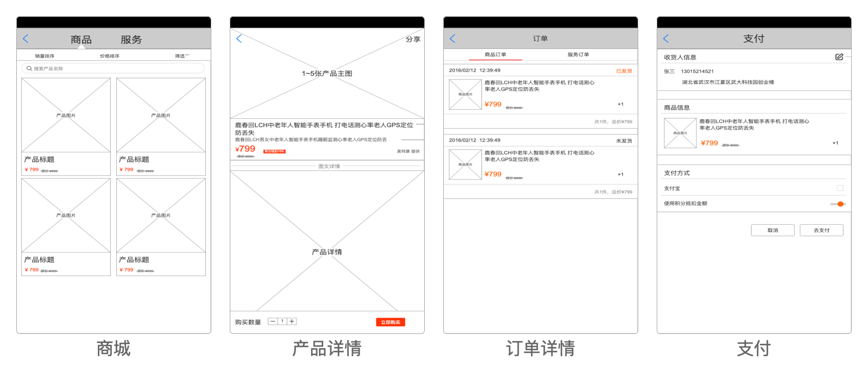Image resolution: width=868 pixels, height=373 pixels.
Task: Tap back arrow on the 产品详情 screen
Action: coord(239,38)
